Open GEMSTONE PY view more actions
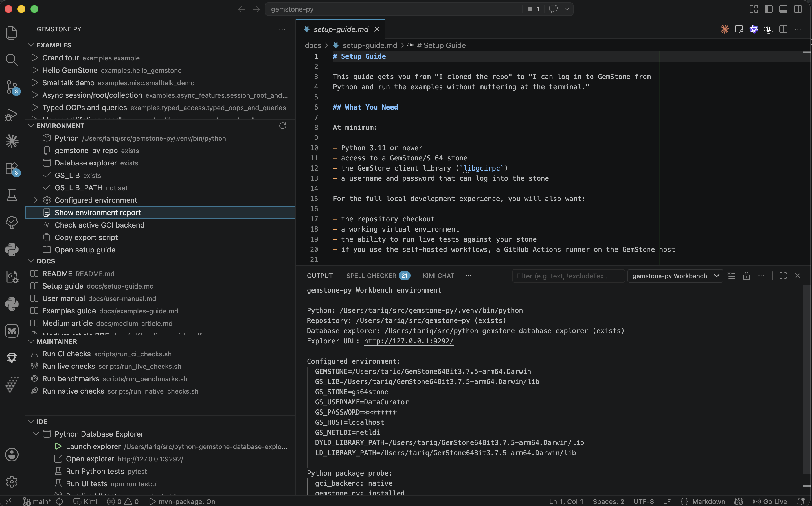The height and width of the screenshot is (506, 812). point(282,29)
